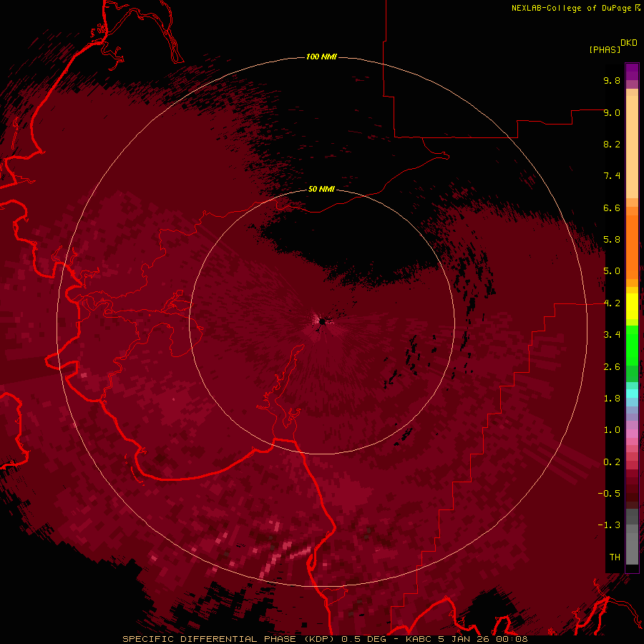The image size is (644, 644).
Task: Click the 5.8 scale value
Action: [x=612, y=240]
